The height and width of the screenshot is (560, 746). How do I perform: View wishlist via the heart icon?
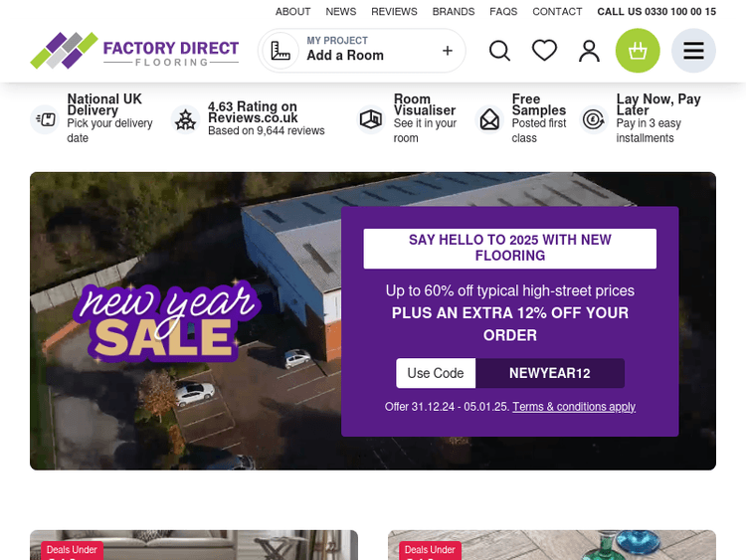click(544, 50)
